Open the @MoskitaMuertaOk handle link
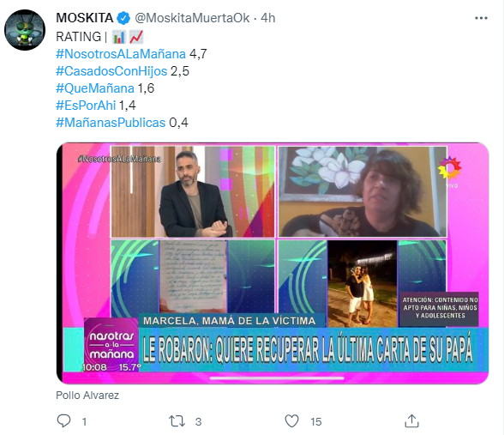Image resolution: width=504 pixels, height=435 pixels. 192,18
